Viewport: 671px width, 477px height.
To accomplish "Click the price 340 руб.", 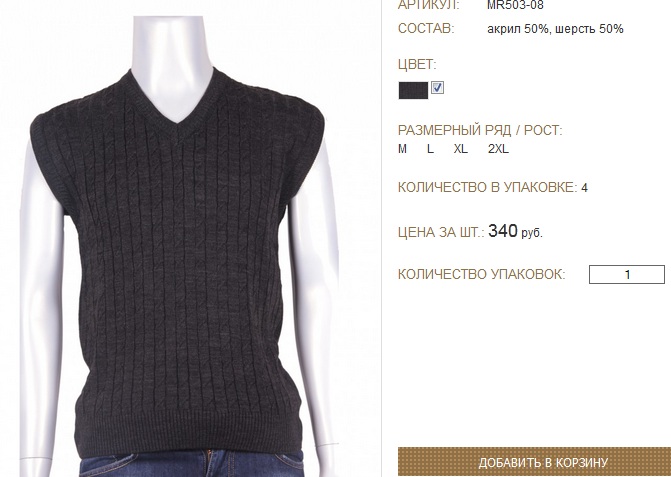I will pos(515,231).
